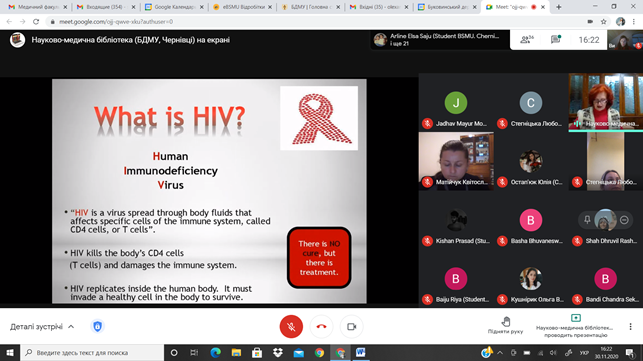Open the presentation status indicator menu
Image resolution: width=643 pixels, height=361 pixels.
pos(576,327)
